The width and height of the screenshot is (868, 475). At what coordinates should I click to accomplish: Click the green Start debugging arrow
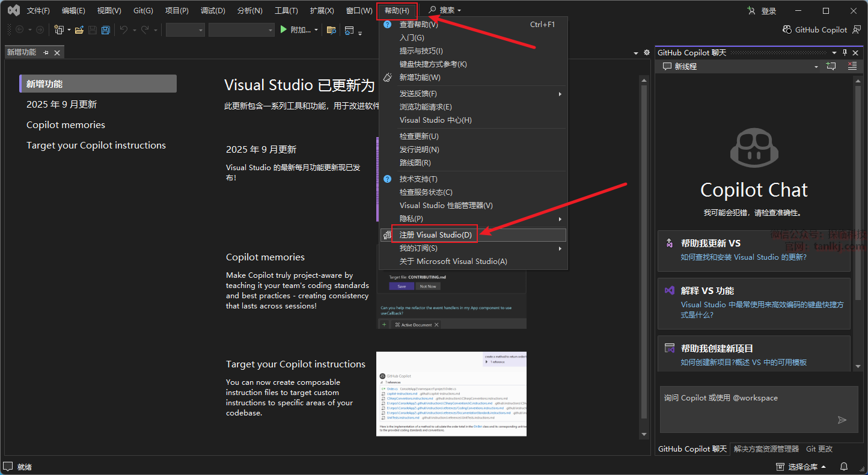[x=284, y=29]
